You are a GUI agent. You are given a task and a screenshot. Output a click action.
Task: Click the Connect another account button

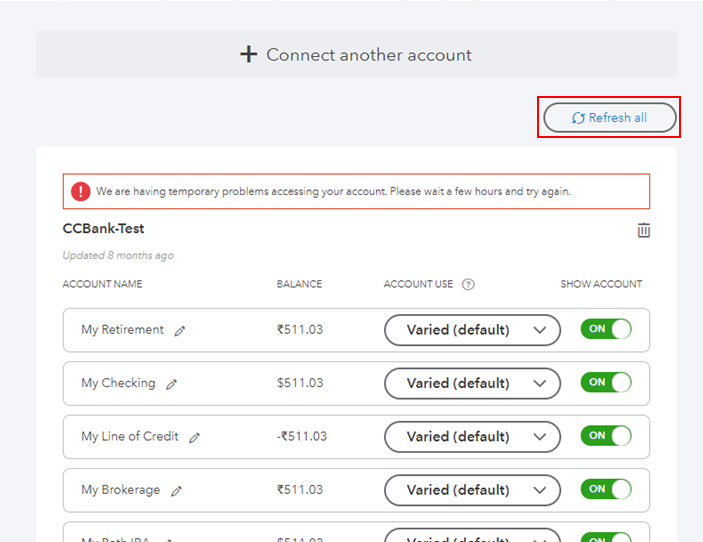pos(356,55)
